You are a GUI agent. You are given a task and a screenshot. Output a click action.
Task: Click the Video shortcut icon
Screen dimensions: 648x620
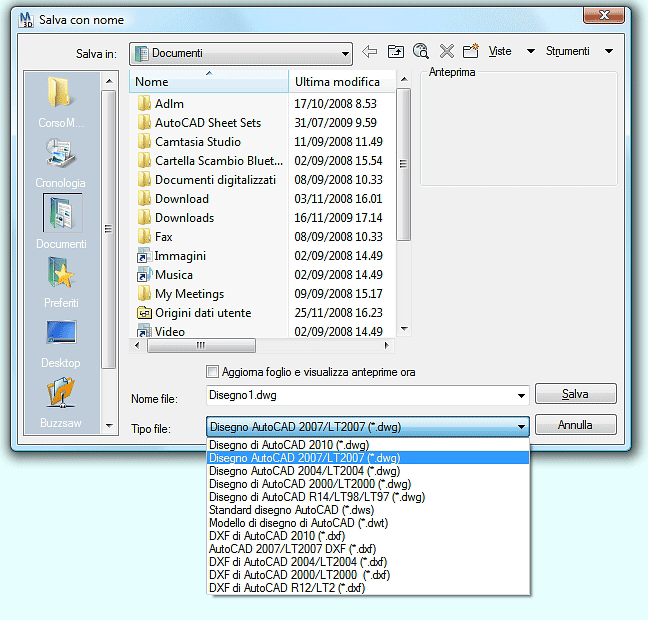[144, 331]
